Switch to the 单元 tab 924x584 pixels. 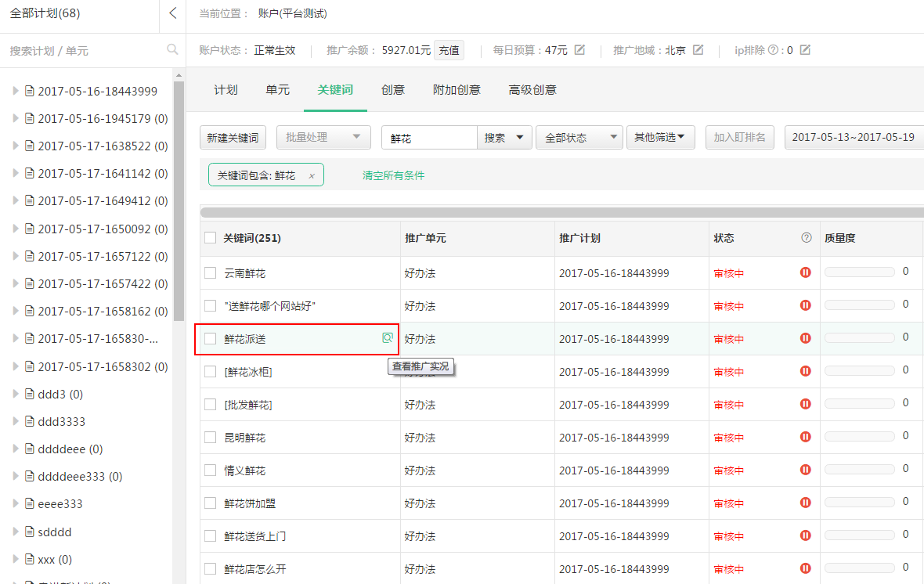click(x=277, y=89)
